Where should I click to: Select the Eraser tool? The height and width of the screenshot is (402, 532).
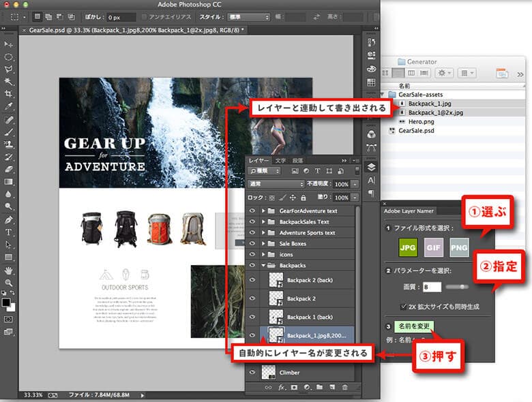8,169
